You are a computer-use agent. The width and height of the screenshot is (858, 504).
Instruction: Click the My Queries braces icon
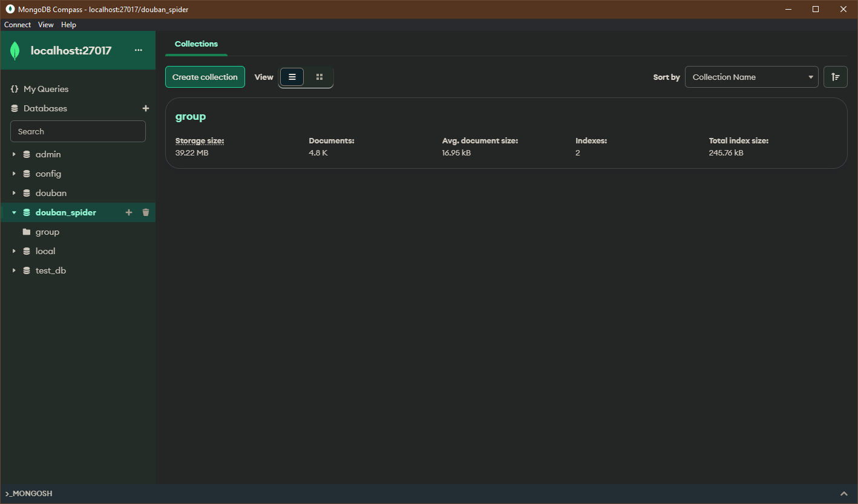pyautogui.click(x=15, y=89)
